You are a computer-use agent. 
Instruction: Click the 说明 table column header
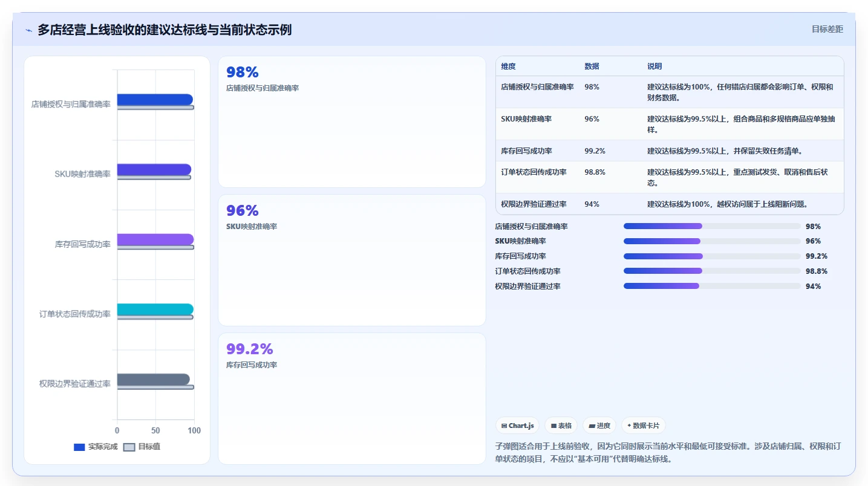654,66
